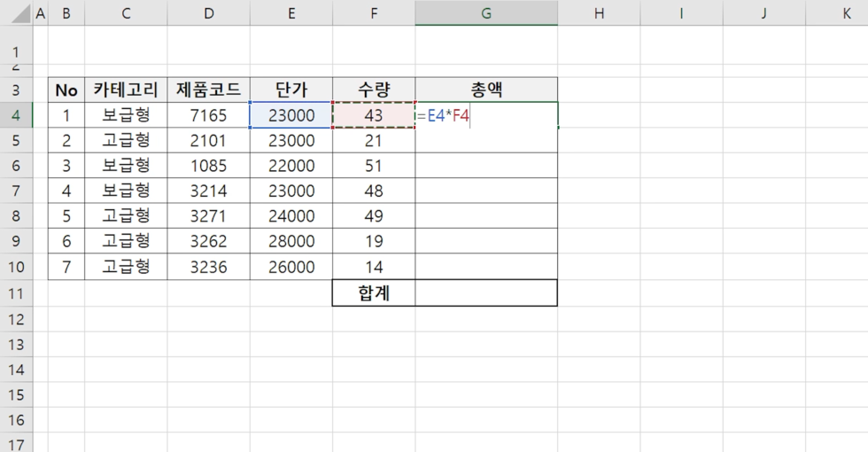Select the 카테고리 header cell
868x452 pixels.
(126, 90)
